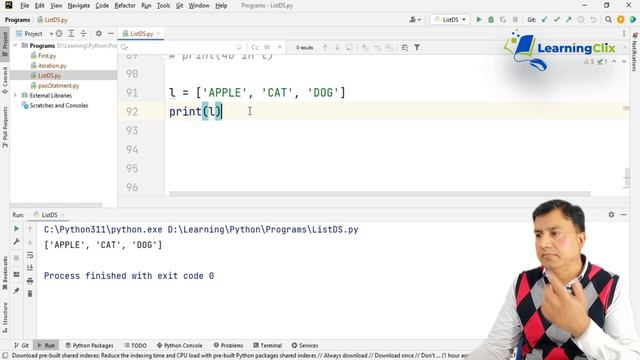
Task: Click Git Commit checkmark icon
Action: (557, 20)
